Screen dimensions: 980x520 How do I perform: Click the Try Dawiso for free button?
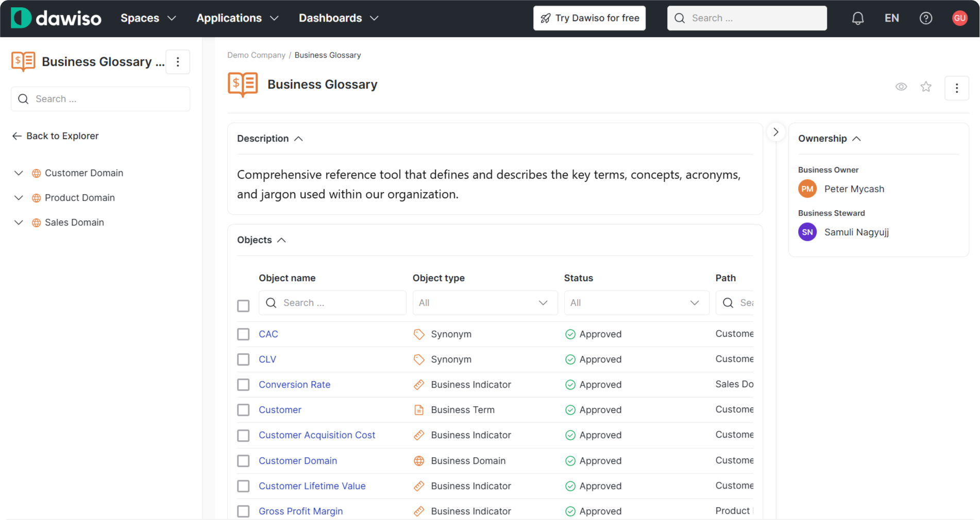coord(589,18)
